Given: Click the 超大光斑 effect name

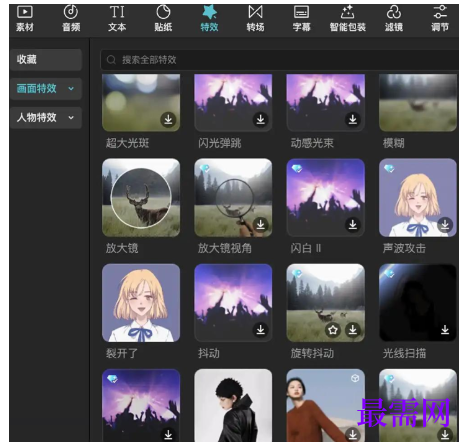Looking at the screenshot, I should click(127, 143).
